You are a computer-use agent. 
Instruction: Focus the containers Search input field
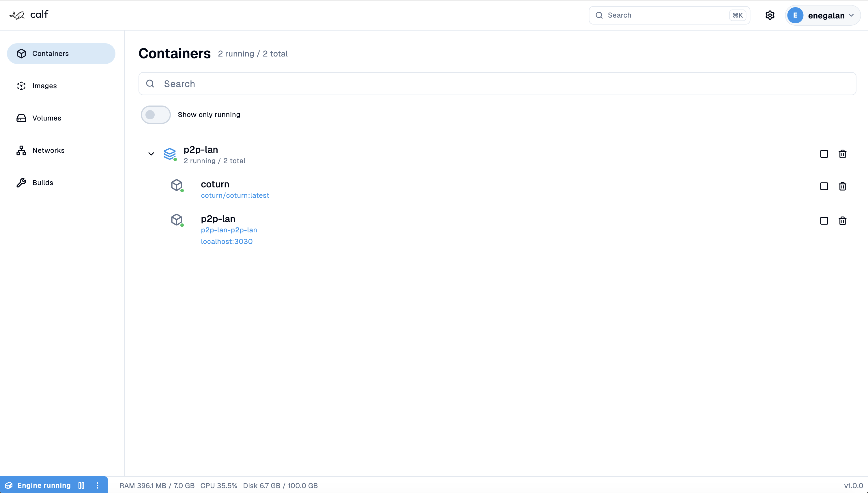(497, 84)
